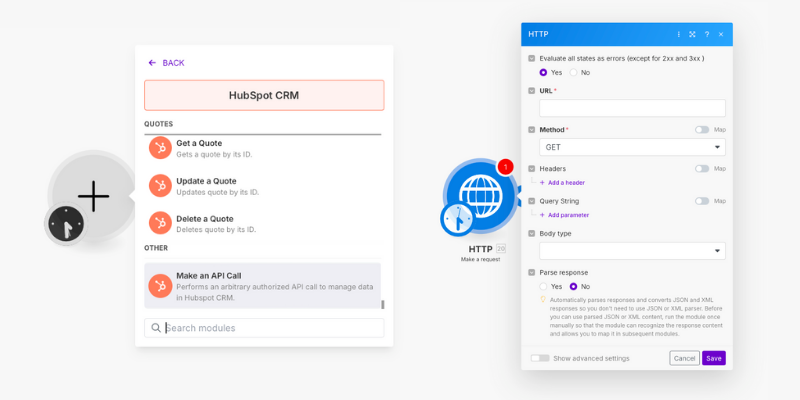Click the OTHER section heading
The width and height of the screenshot is (800, 400).
point(156,248)
